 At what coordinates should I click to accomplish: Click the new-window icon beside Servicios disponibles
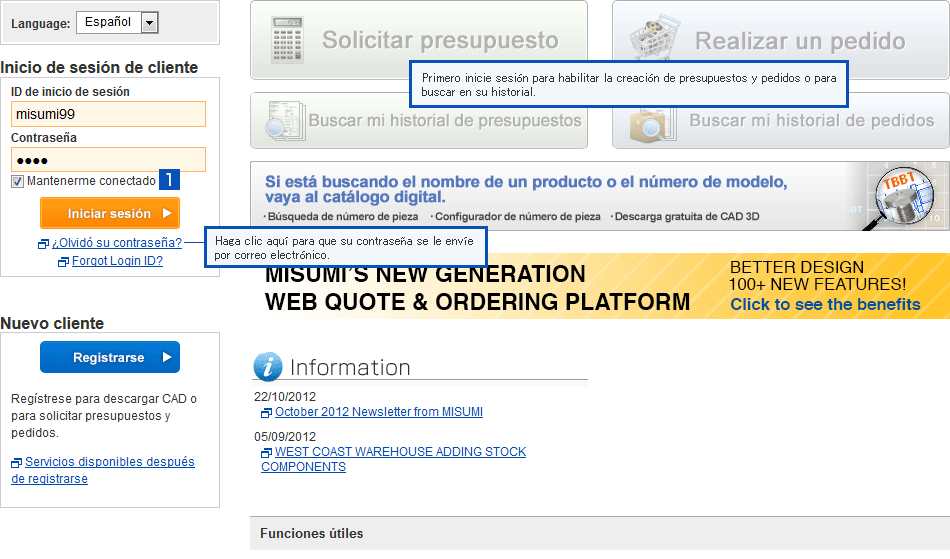pos(16,463)
